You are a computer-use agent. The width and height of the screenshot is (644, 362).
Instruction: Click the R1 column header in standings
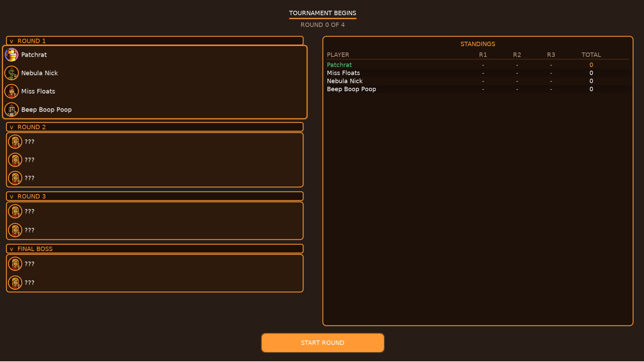[x=483, y=55]
